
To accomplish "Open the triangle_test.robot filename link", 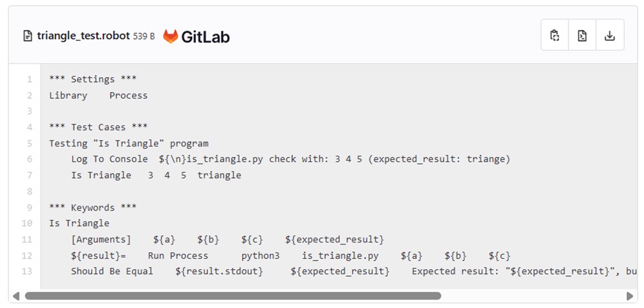I will (x=83, y=36).
